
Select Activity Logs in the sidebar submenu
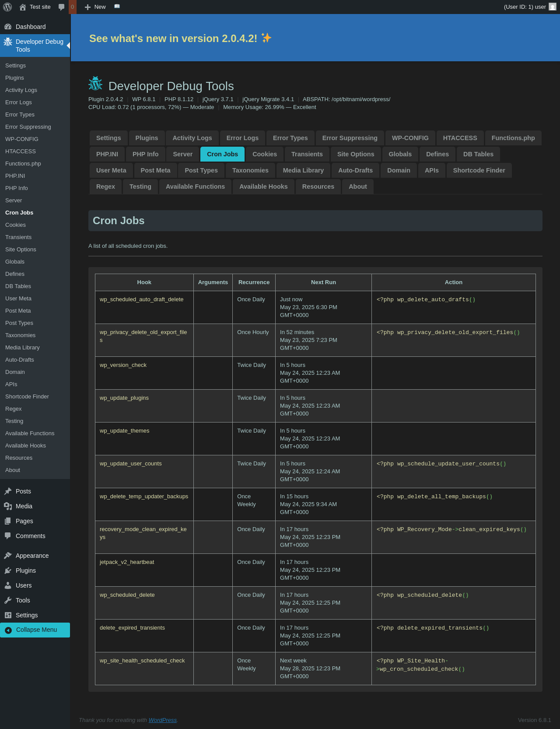pos(21,90)
